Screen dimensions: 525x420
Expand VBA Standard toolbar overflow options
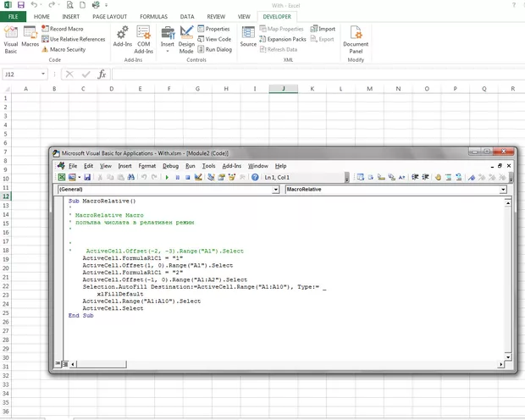point(347,178)
